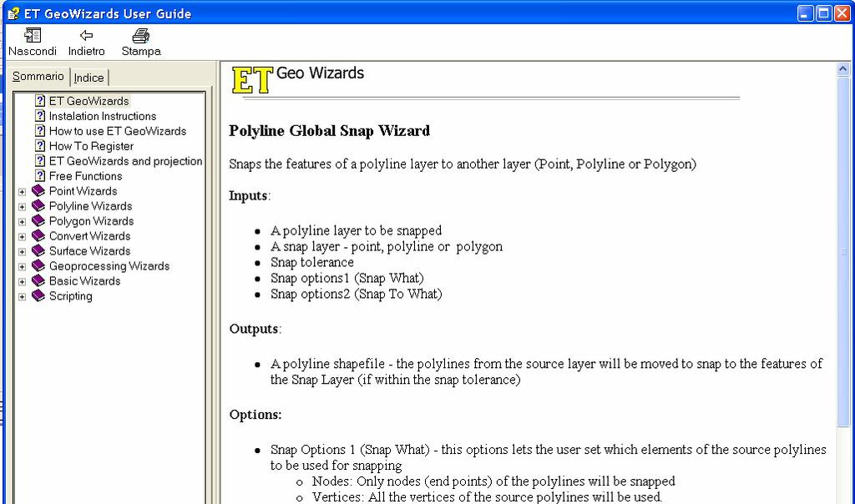Click the Convert Wizards book icon

coord(38,235)
